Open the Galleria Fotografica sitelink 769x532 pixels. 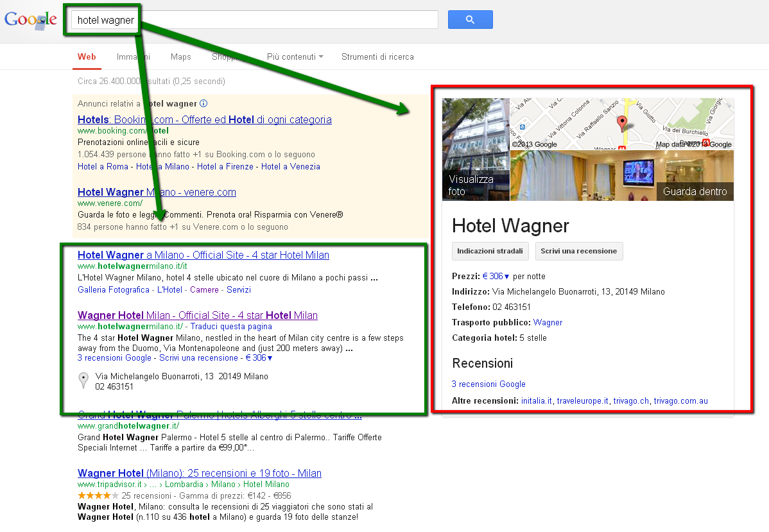point(113,290)
